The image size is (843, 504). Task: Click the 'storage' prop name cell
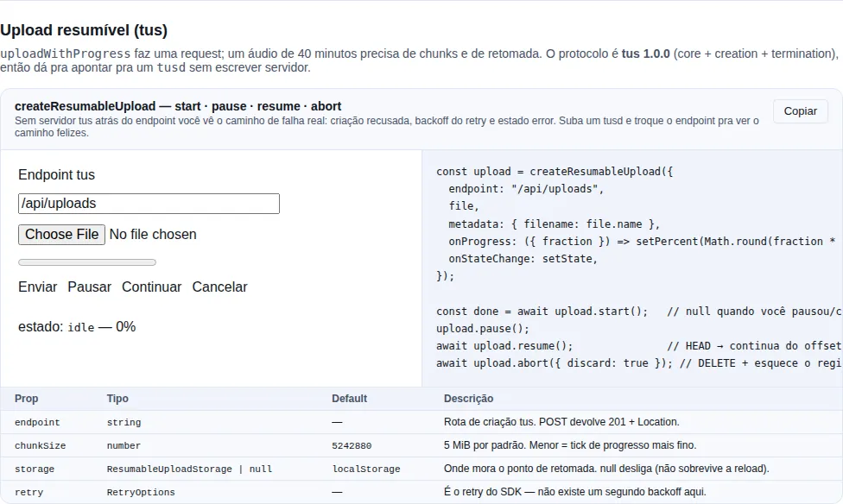click(35, 469)
